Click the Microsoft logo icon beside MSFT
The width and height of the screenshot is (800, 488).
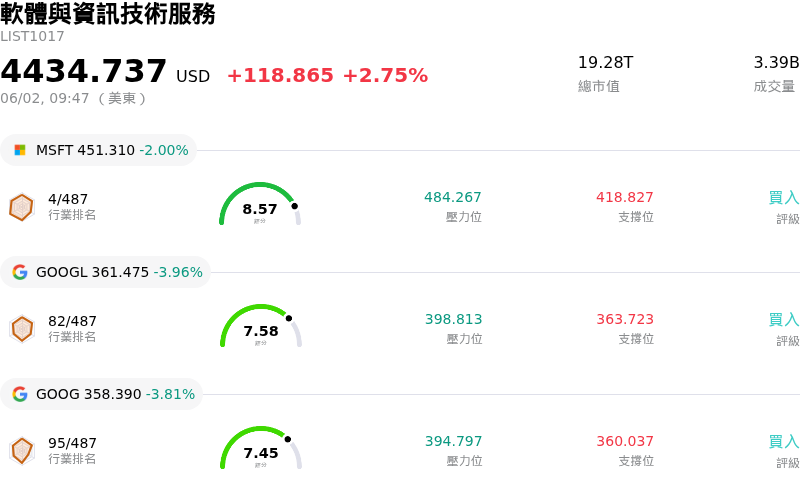tap(20, 150)
